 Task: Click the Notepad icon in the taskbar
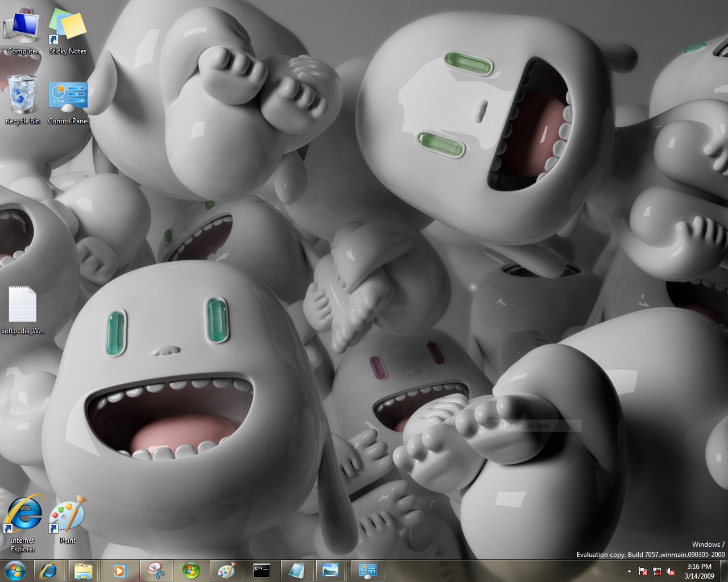tap(296, 570)
